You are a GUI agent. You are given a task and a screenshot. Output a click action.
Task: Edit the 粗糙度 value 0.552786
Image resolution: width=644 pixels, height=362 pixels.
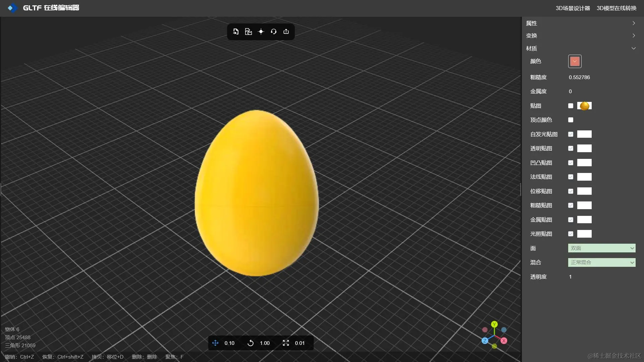point(579,77)
